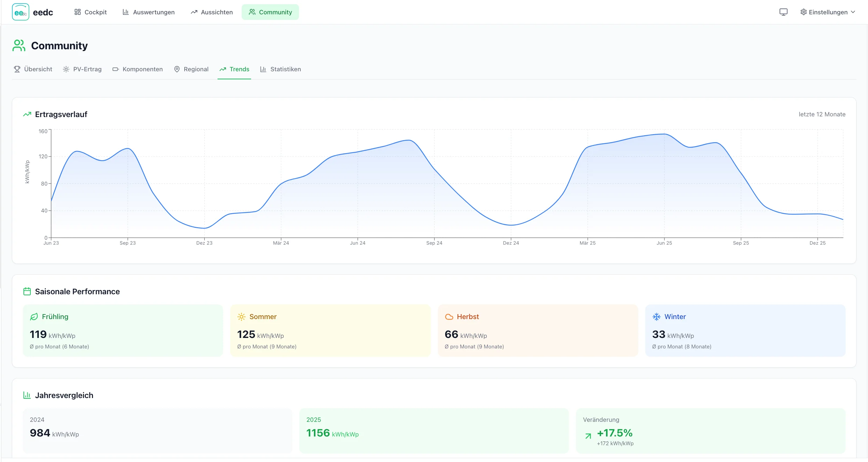Click the monitor icon in the top bar
The height and width of the screenshot is (462, 868).
pos(783,12)
